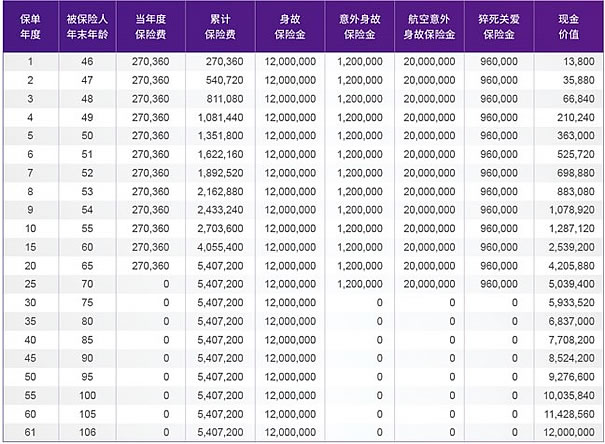
Task: Click the 航空意外身故保险金 column header
Action: point(430,25)
